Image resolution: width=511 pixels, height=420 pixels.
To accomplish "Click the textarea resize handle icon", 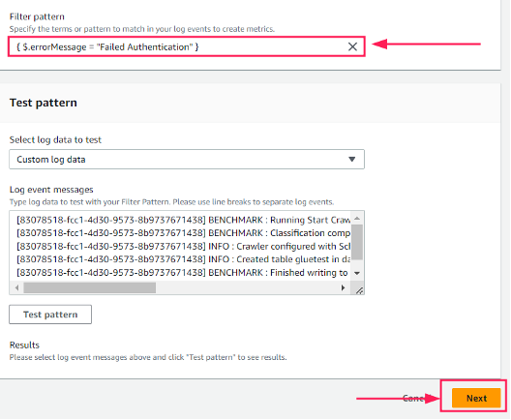I will click(359, 290).
